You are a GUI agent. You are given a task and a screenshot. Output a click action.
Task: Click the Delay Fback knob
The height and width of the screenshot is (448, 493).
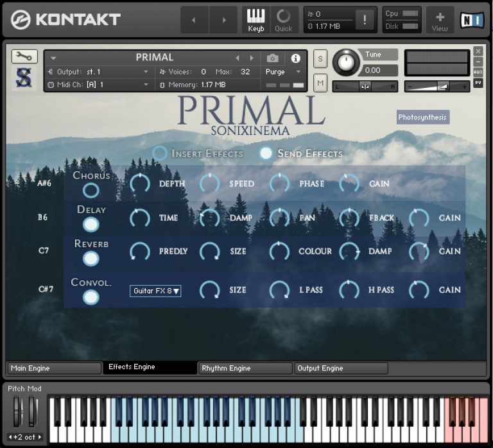pos(349,218)
